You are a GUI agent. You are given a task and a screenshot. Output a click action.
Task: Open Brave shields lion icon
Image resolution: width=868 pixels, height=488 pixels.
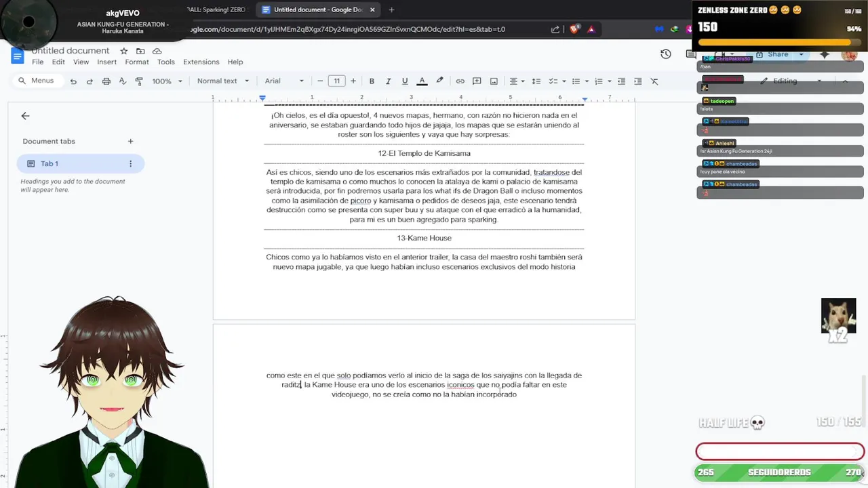574,29
